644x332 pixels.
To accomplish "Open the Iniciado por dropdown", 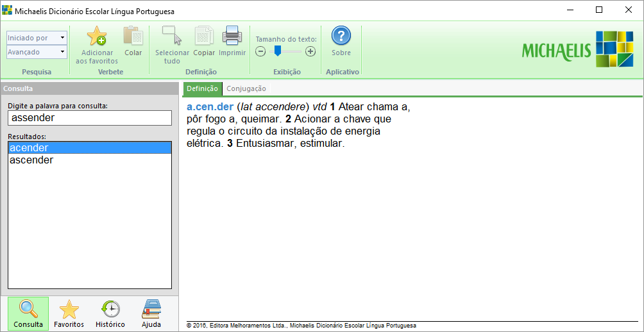I will click(37, 38).
